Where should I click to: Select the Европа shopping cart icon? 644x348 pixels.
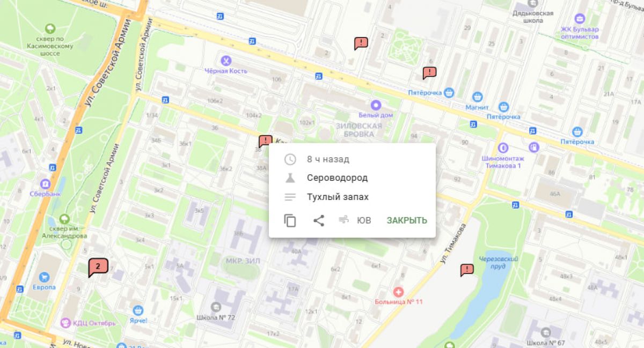point(44,277)
